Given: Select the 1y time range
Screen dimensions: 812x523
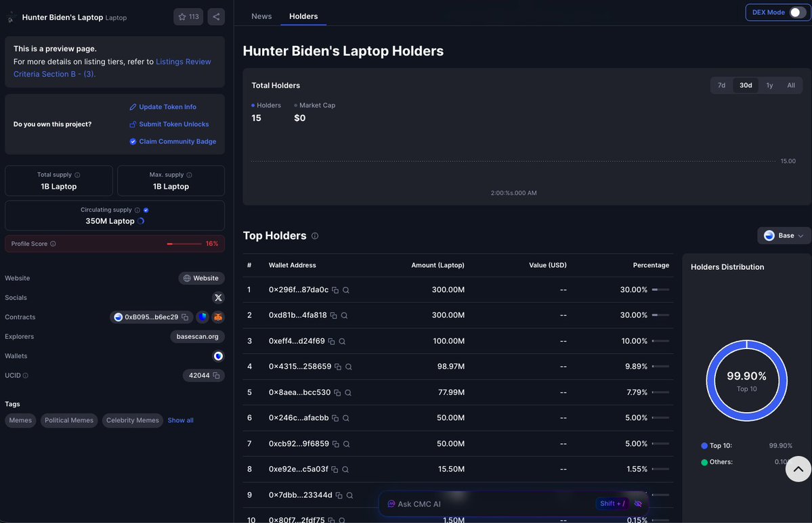Looking at the screenshot, I should (769, 85).
